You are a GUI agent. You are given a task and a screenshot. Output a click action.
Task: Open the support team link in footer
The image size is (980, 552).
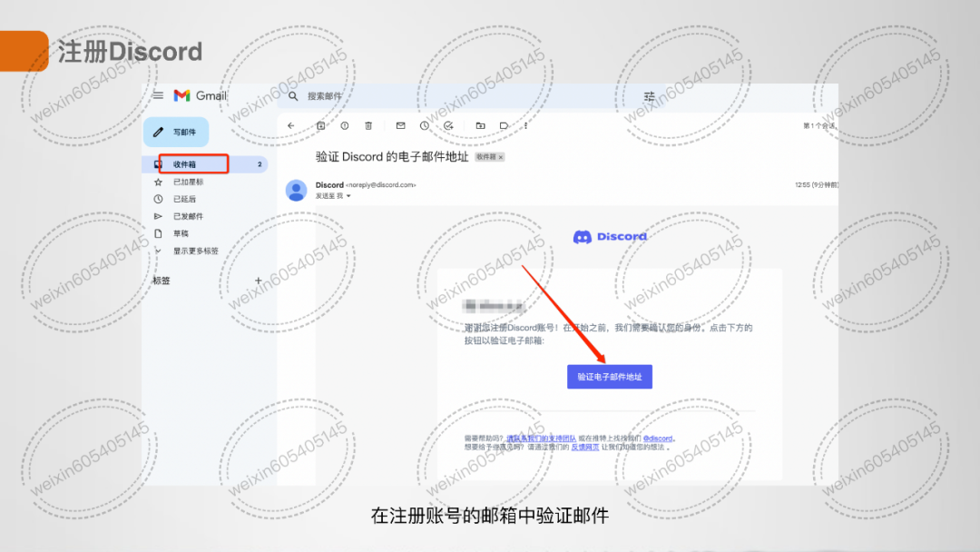(x=541, y=439)
